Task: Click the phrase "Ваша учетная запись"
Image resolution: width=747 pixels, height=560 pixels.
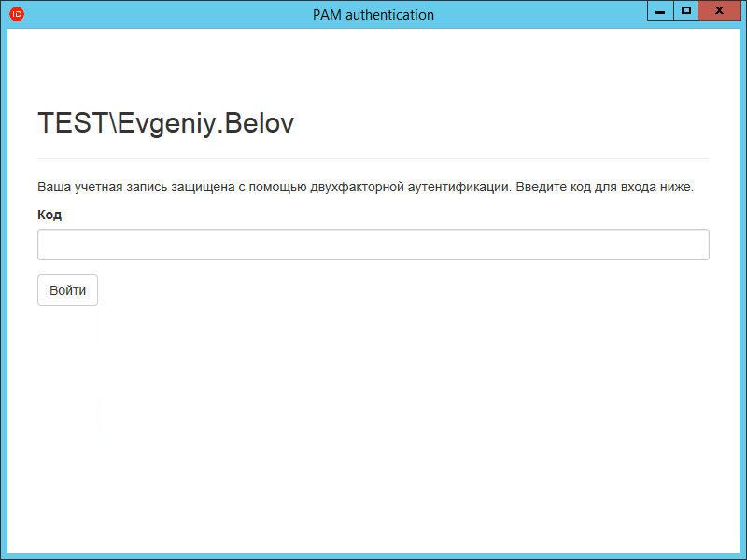Action: [93, 187]
